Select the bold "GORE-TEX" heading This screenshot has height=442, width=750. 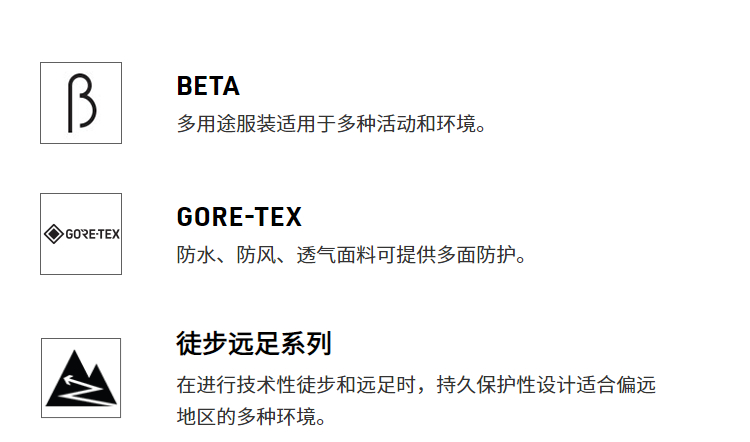[239, 217]
